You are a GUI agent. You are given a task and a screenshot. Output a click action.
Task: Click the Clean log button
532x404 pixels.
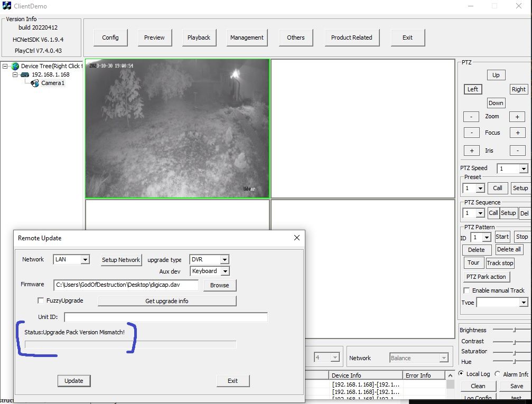478,386
